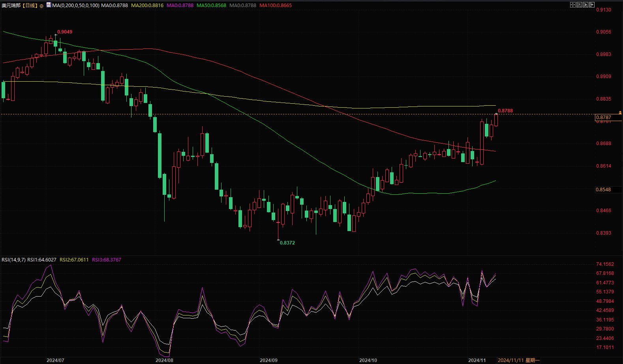623x364 pixels.
Task: Click the red MA100:0.8665 readout
Action: tap(276, 6)
